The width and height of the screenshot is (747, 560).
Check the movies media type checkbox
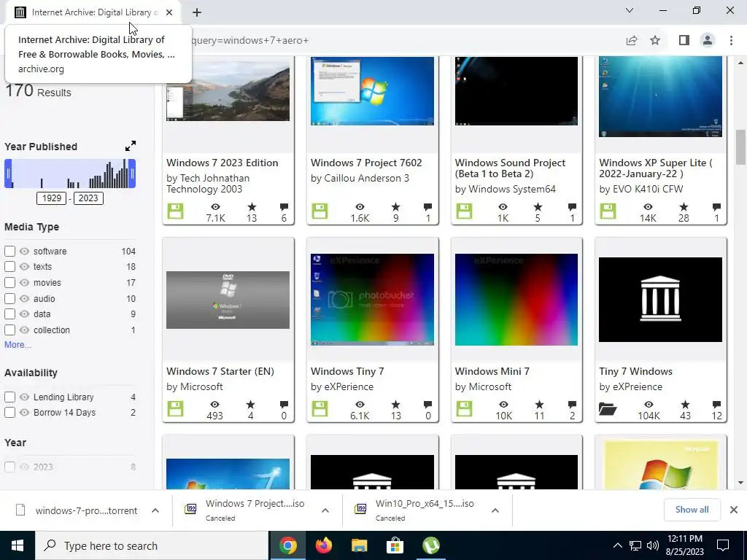[9, 282]
